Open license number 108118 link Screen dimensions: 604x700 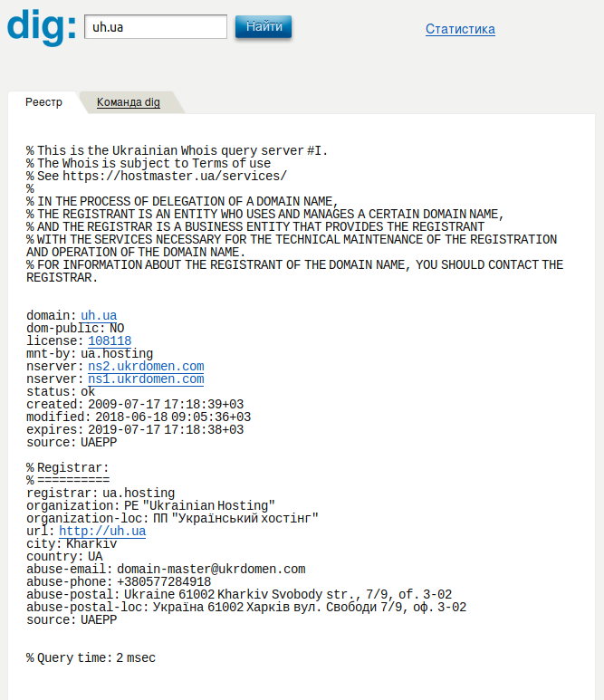pyautogui.click(x=110, y=341)
